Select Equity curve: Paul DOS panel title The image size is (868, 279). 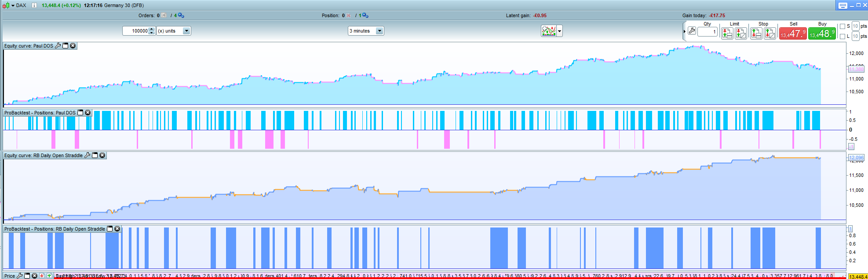(x=29, y=46)
